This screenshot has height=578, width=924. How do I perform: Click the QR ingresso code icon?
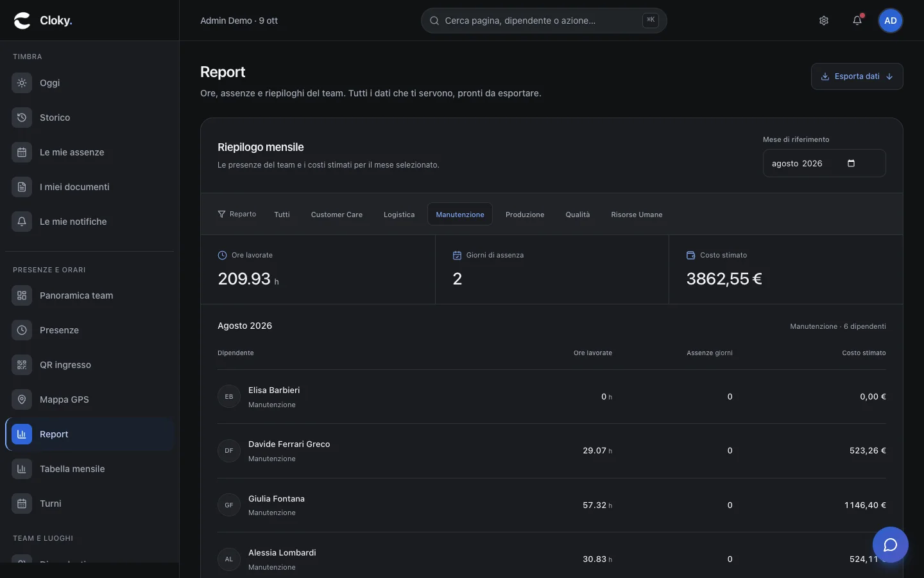pos(22,365)
